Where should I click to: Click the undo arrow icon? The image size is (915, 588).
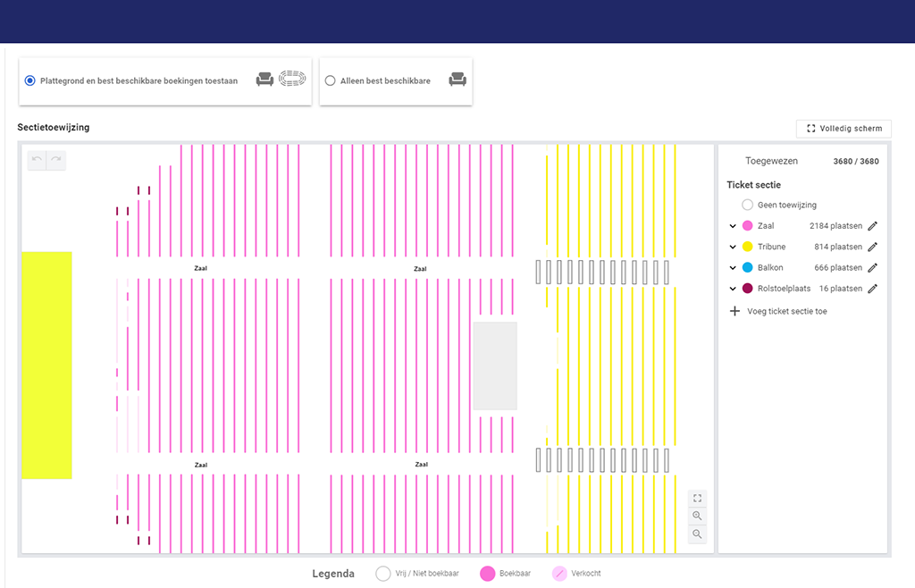coord(37,159)
